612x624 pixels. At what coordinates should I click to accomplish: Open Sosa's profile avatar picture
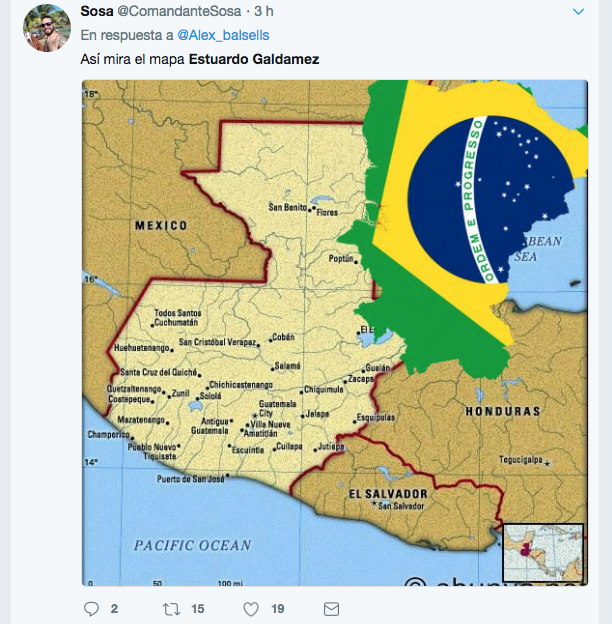[x=46, y=28]
